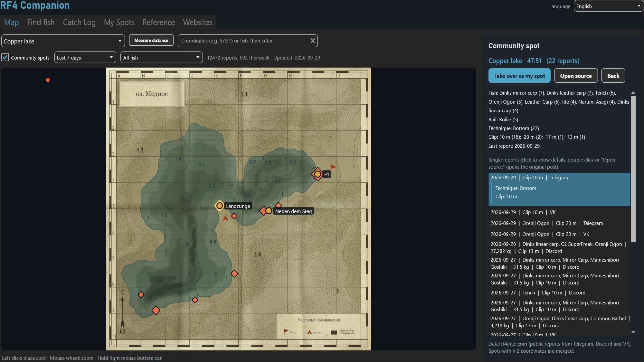
Task: Open the Websites tab
Action: point(198,22)
